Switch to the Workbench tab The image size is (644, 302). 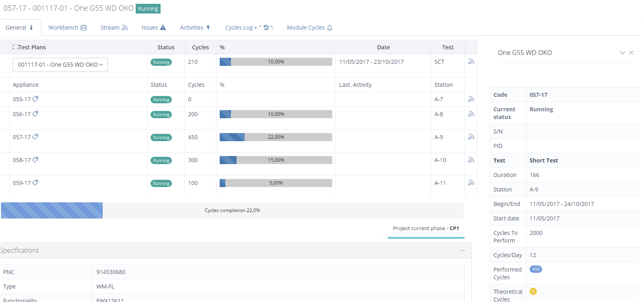tap(67, 28)
